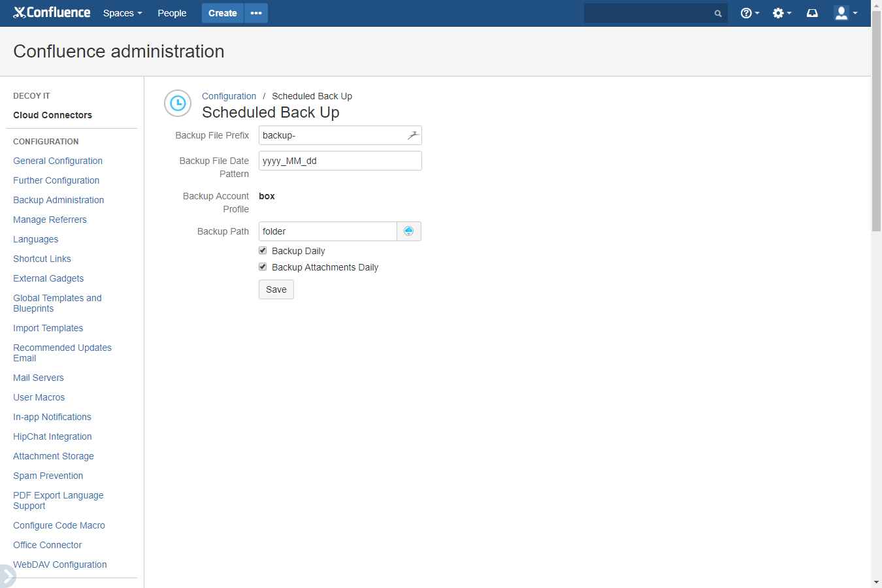Edit the Backup File Date Pattern field
The width and height of the screenshot is (882, 588).
340,161
